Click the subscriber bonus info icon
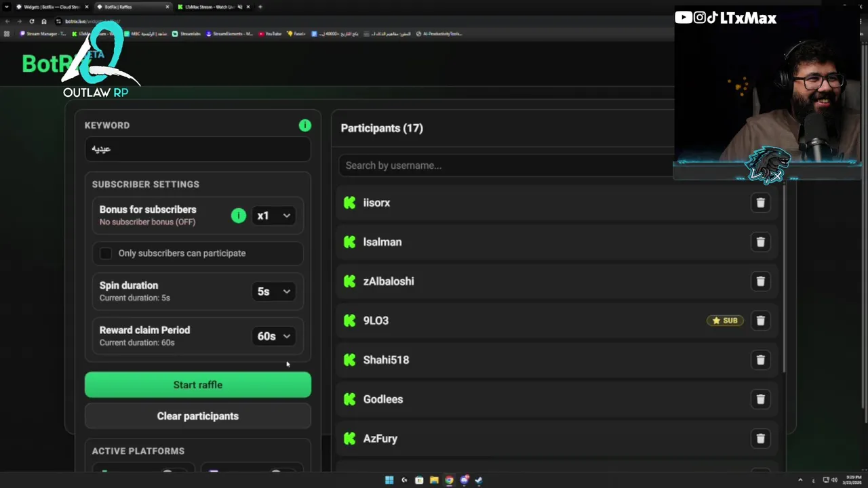The width and height of the screenshot is (868, 488). point(238,216)
